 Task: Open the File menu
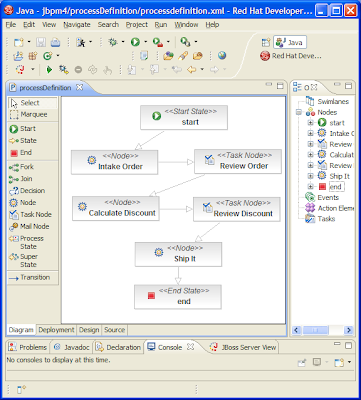click(x=11, y=25)
